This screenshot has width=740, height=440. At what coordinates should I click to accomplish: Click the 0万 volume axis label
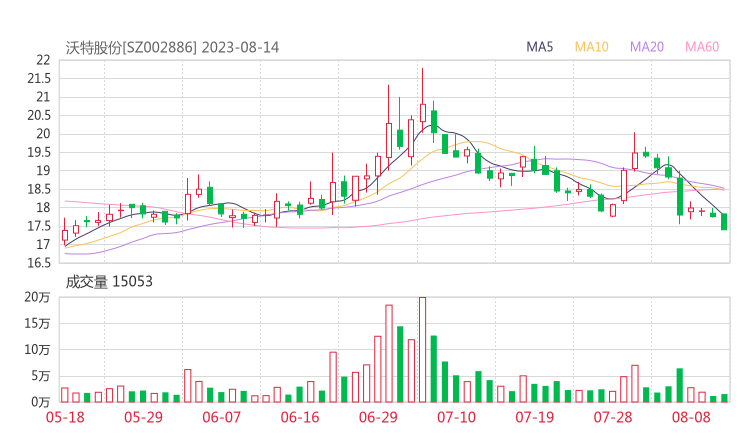[x=41, y=402]
